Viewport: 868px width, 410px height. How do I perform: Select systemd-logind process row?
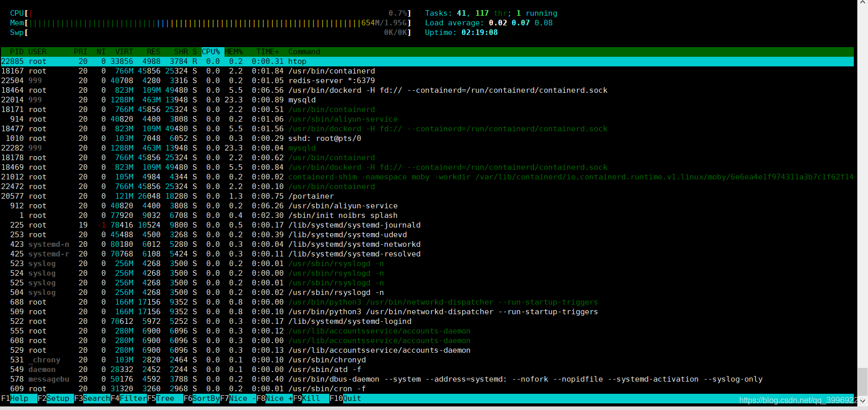pyautogui.click(x=427, y=321)
